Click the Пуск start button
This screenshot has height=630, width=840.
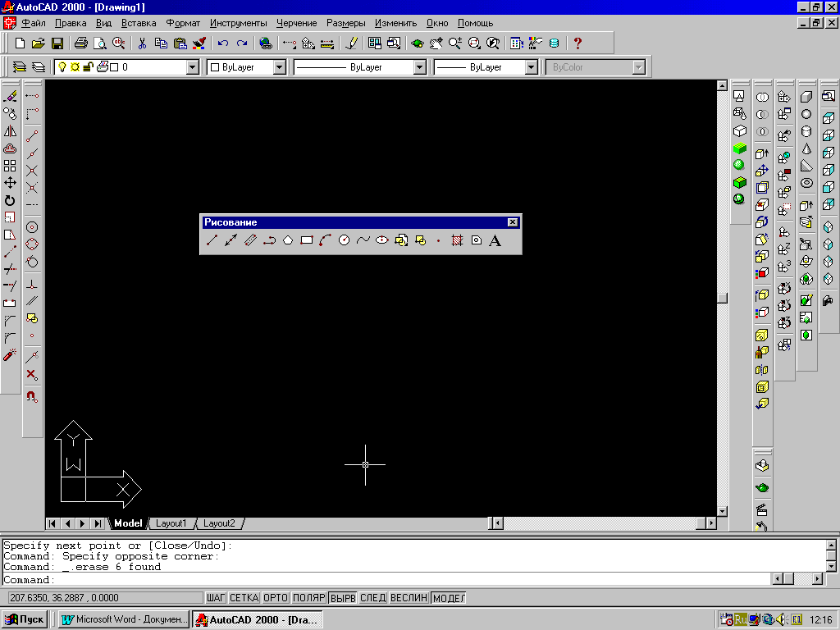click(x=25, y=619)
